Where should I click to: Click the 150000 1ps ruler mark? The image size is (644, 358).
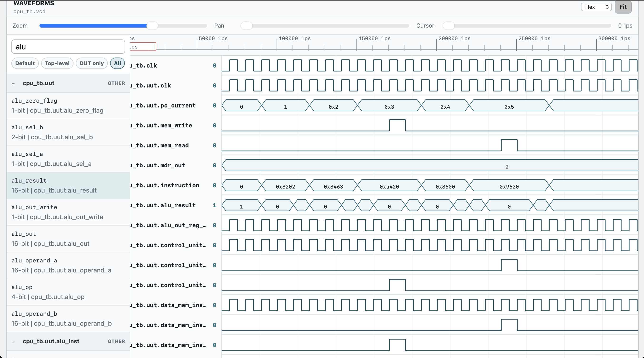375,39
